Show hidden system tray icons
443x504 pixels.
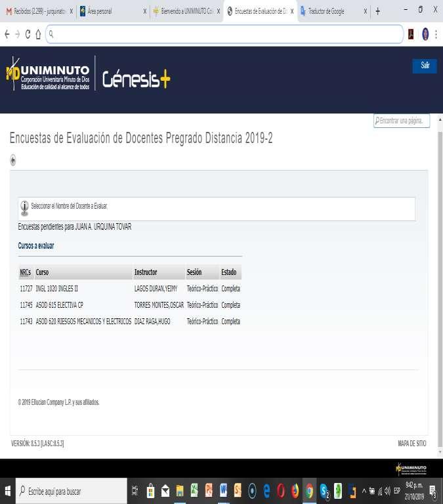click(364, 491)
